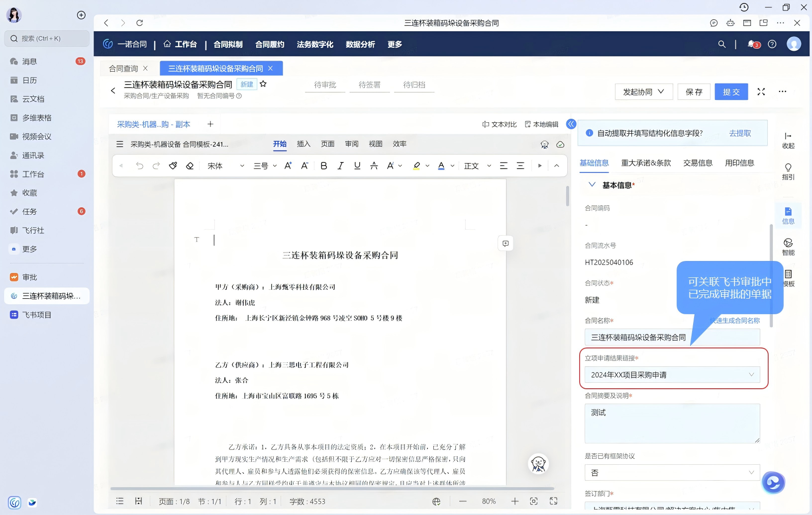Image resolution: width=812 pixels, height=515 pixels.
Task: Expand the 立项申请结果链接 dropdown
Action: pyautogui.click(x=751, y=375)
